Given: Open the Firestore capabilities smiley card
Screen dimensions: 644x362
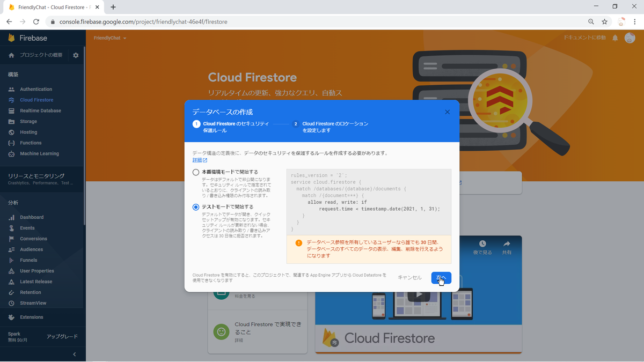Looking at the screenshot, I should (257, 331).
